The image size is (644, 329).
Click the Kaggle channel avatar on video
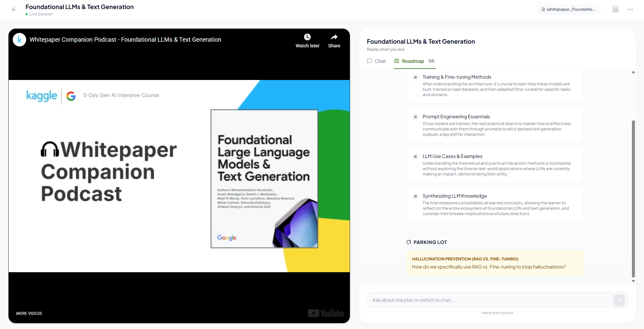19,40
